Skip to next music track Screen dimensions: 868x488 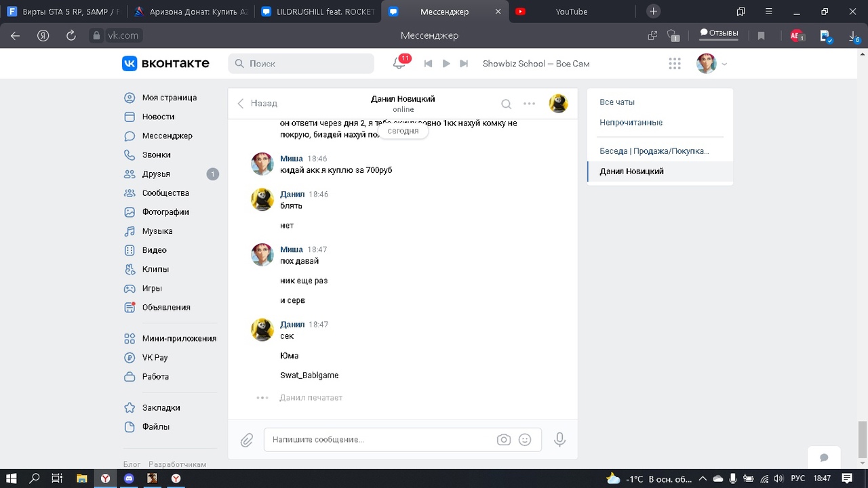tap(464, 64)
